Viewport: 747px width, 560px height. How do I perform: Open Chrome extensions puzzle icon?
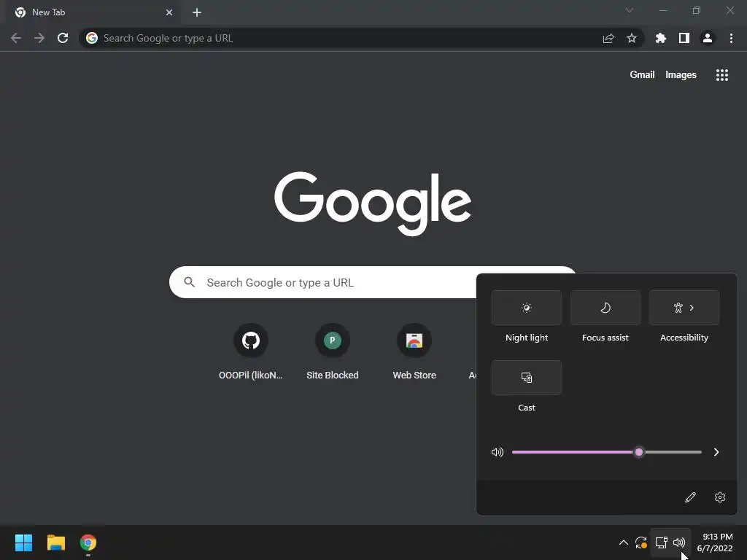tap(661, 38)
